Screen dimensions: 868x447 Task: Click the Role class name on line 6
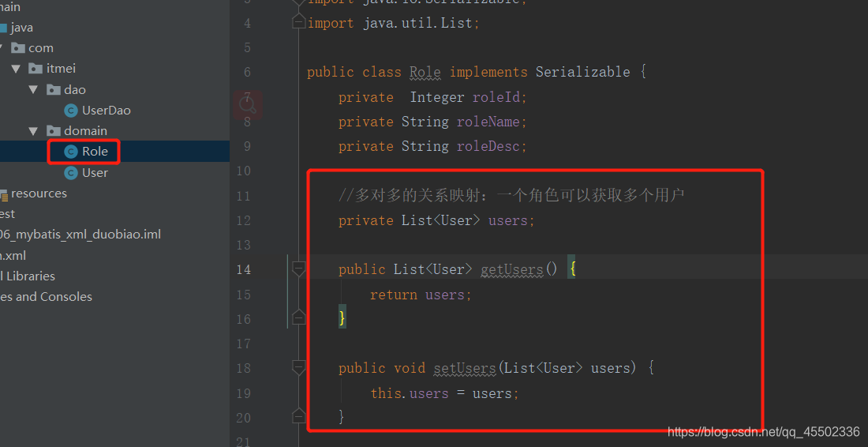tap(425, 72)
